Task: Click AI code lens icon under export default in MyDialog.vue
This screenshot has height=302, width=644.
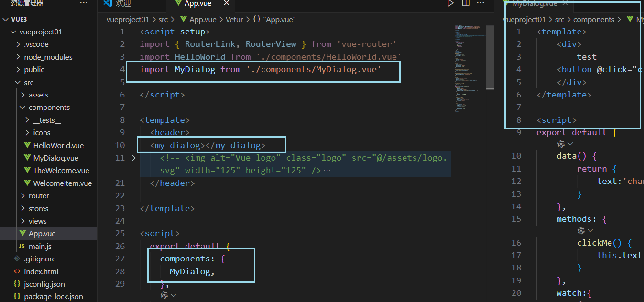Action: click(x=561, y=143)
